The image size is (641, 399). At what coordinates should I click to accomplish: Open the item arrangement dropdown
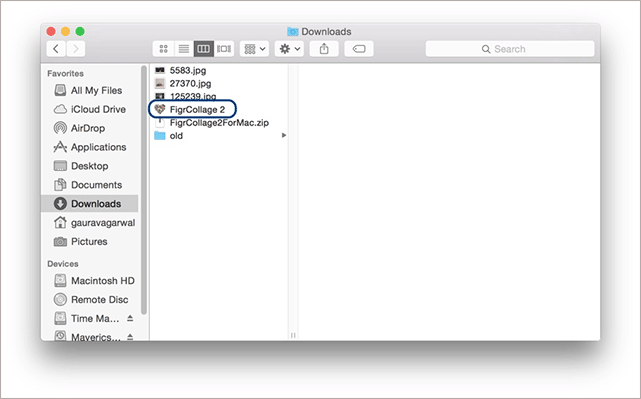point(254,49)
